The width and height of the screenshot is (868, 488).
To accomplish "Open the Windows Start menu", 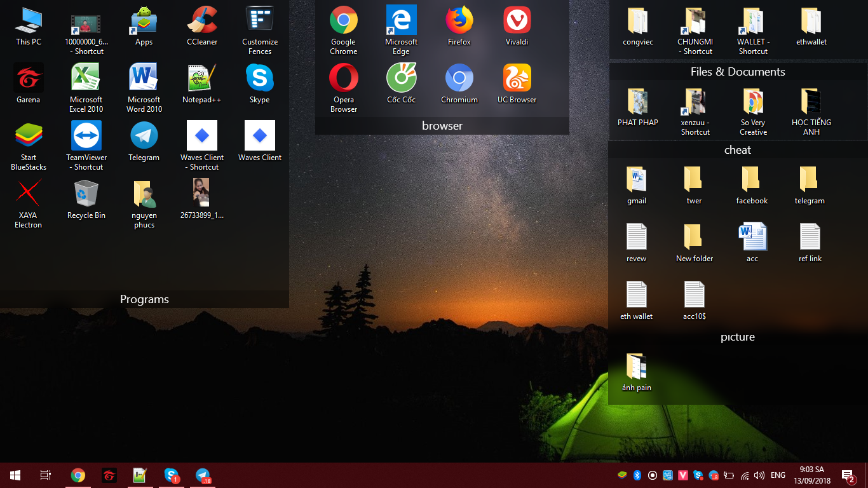I will [x=15, y=475].
